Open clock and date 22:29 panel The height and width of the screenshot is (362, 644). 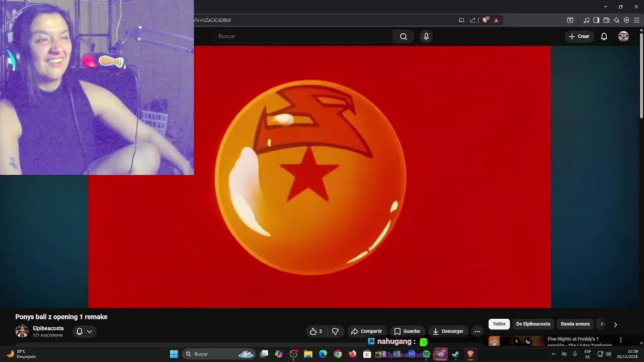coord(627,354)
